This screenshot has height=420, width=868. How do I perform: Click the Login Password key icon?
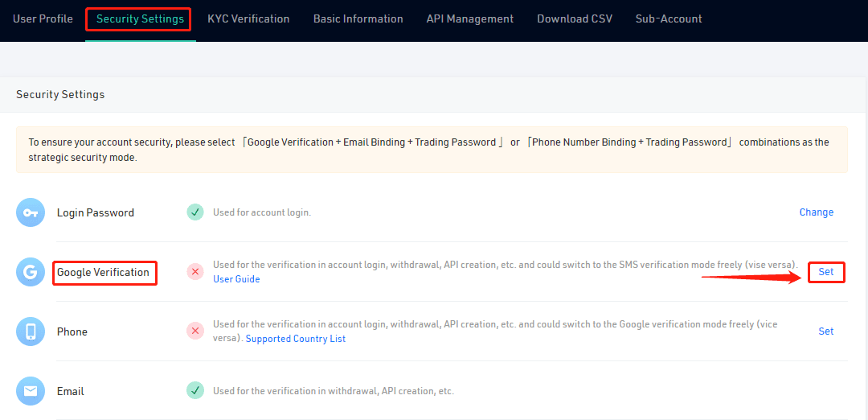(31, 212)
